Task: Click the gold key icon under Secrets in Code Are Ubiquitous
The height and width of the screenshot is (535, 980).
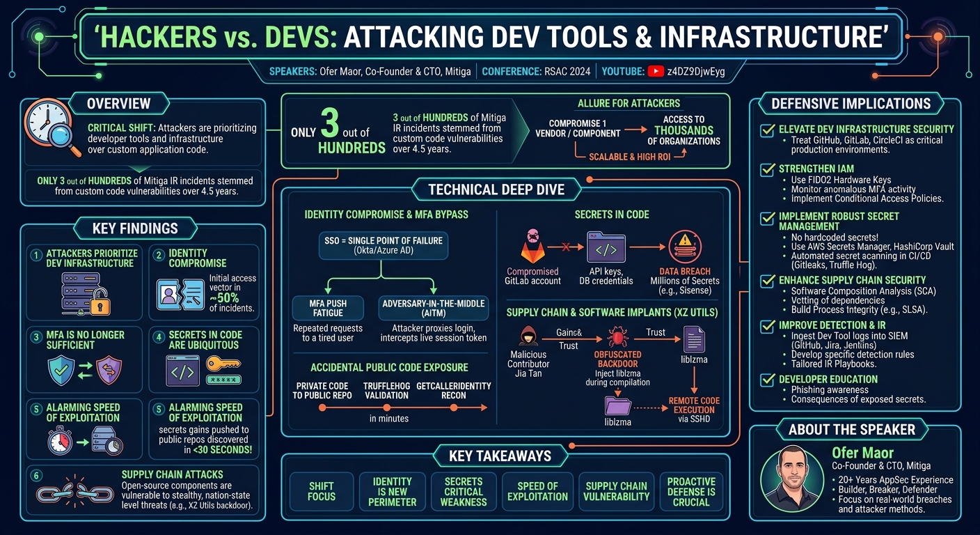Action: tap(223, 364)
